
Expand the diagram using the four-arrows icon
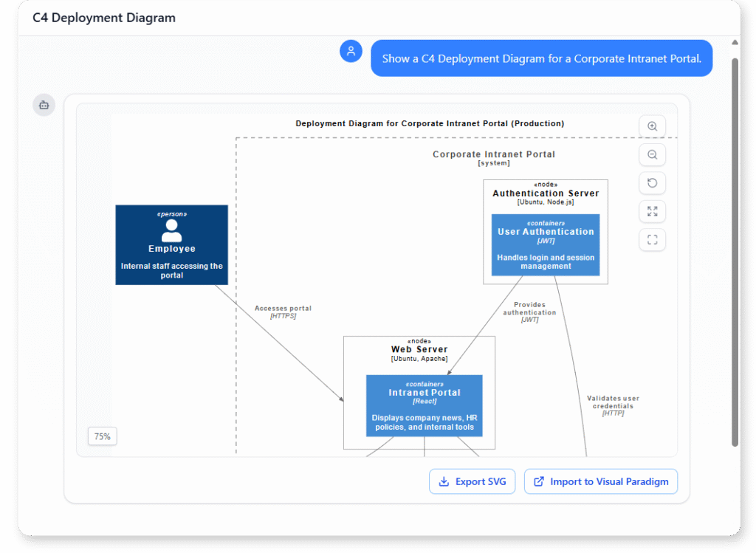click(652, 211)
